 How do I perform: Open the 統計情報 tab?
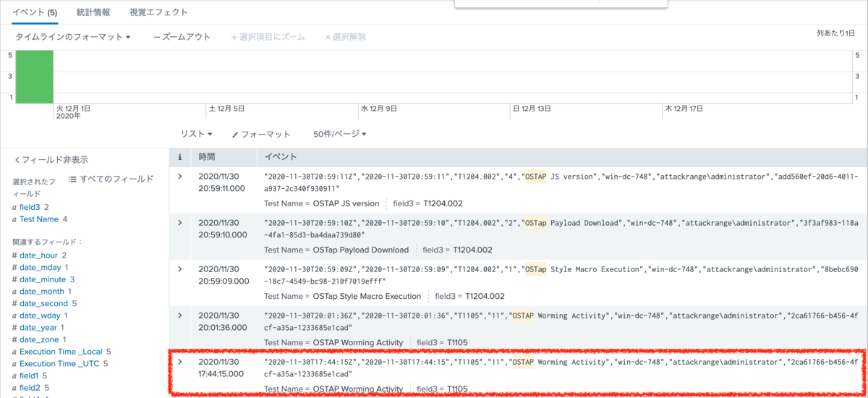[x=94, y=12]
